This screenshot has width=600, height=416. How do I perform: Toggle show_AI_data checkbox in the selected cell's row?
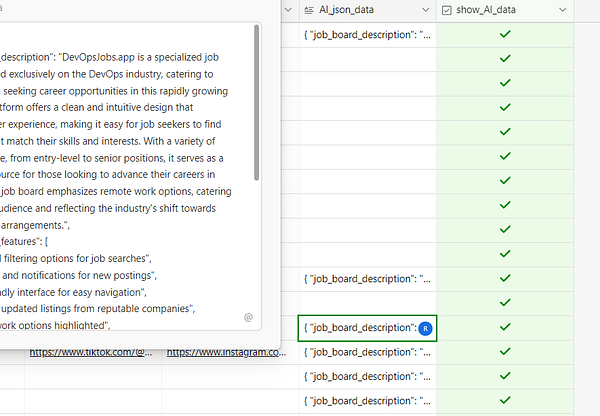tap(505, 327)
